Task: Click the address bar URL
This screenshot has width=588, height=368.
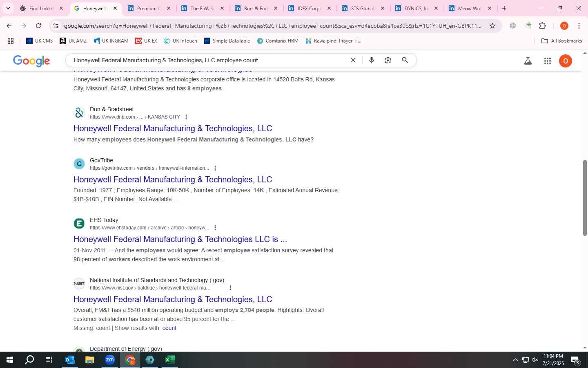Action: pos(273,26)
